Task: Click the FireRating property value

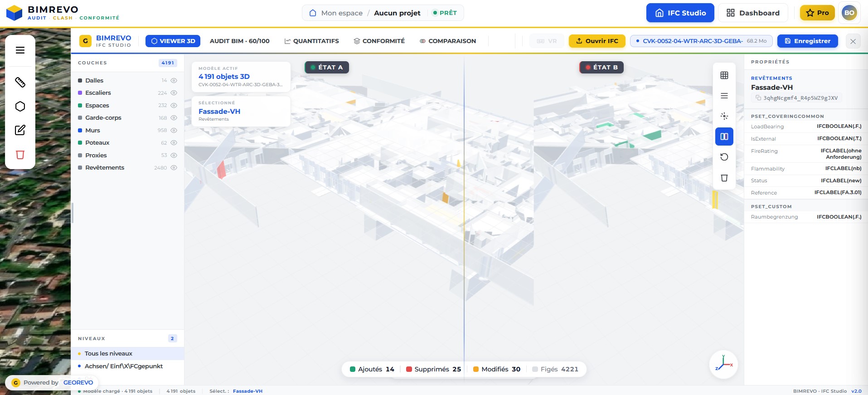Action: point(841,154)
